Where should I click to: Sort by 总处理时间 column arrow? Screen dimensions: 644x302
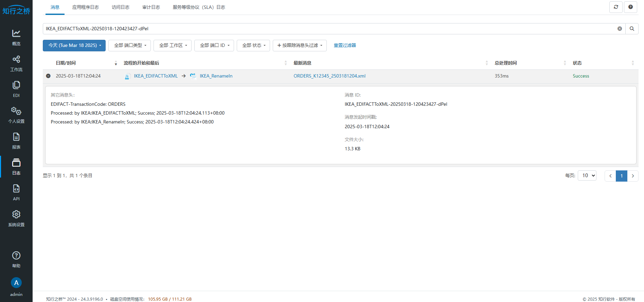pyautogui.click(x=565, y=63)
